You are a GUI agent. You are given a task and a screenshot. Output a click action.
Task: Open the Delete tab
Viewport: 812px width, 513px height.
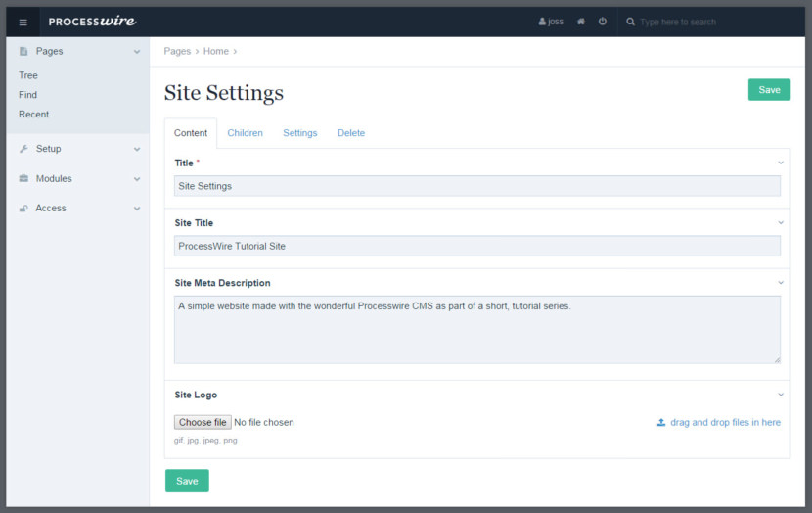pos(351,133)
